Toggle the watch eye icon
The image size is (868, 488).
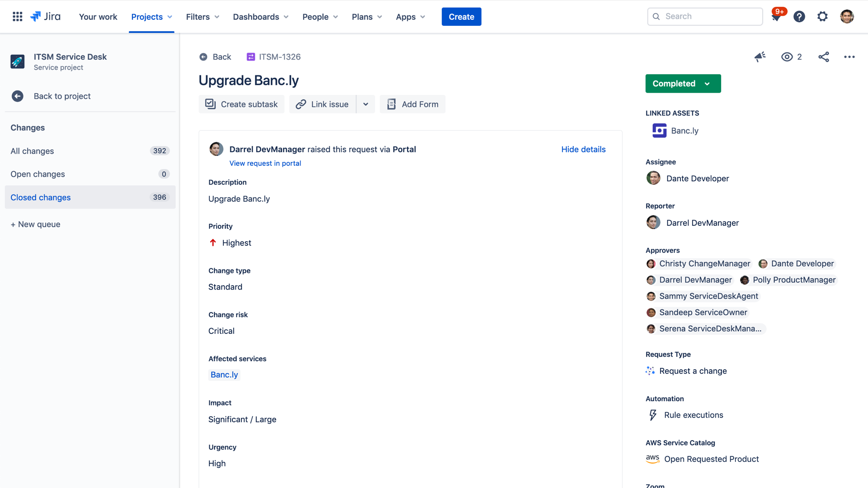[x=787, y=57]
